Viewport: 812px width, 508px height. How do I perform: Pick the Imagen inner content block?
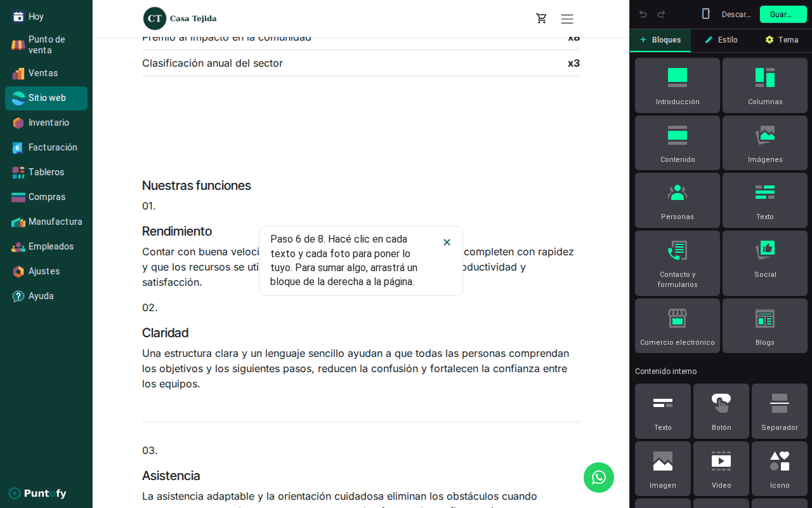tap(663, 469)
